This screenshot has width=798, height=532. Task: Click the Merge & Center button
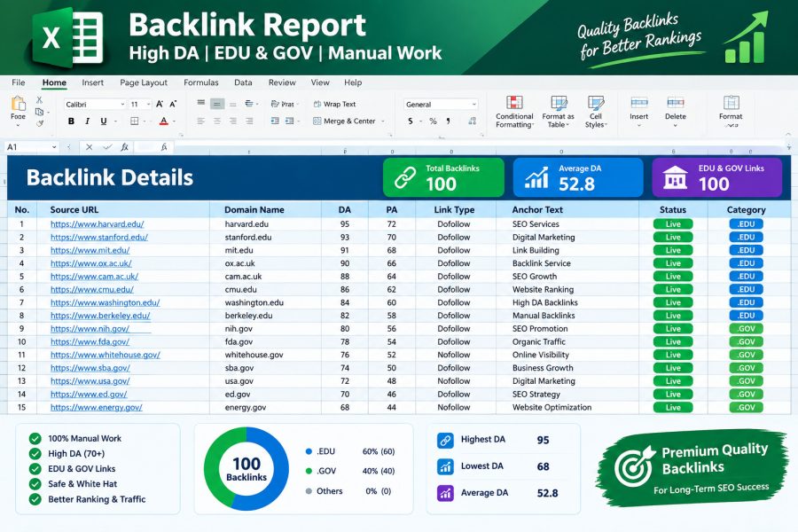click(345, 121)
